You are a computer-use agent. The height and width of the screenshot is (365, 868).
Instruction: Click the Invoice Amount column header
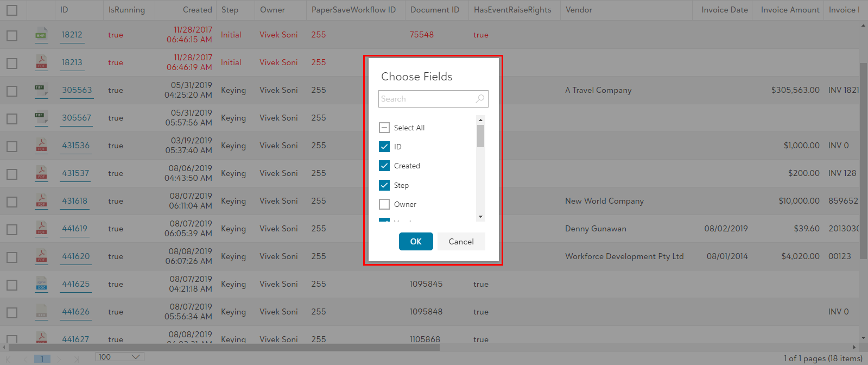(x=790, y=10)
